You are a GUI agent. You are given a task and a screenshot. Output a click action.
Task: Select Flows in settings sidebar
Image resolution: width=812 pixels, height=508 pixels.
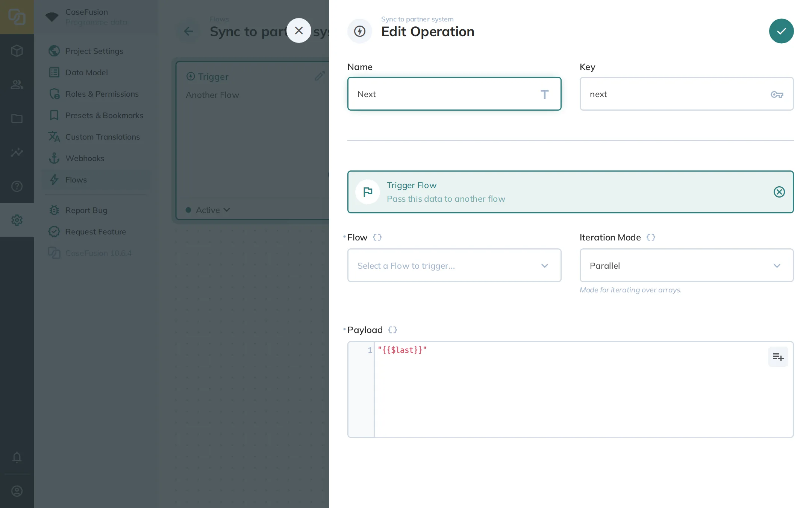(96, 179)
